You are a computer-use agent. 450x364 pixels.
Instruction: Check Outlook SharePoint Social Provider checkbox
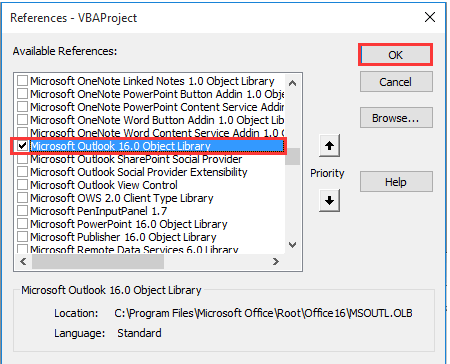pos(22,159)
